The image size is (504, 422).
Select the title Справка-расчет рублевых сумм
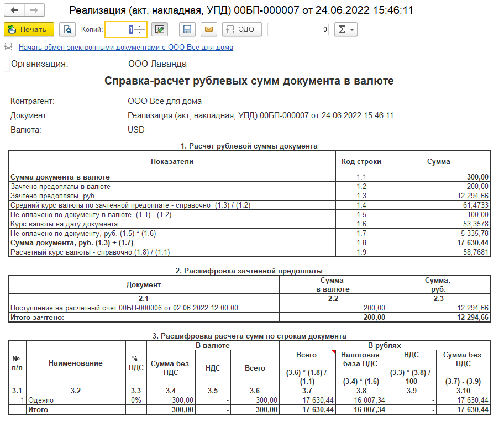249,81
